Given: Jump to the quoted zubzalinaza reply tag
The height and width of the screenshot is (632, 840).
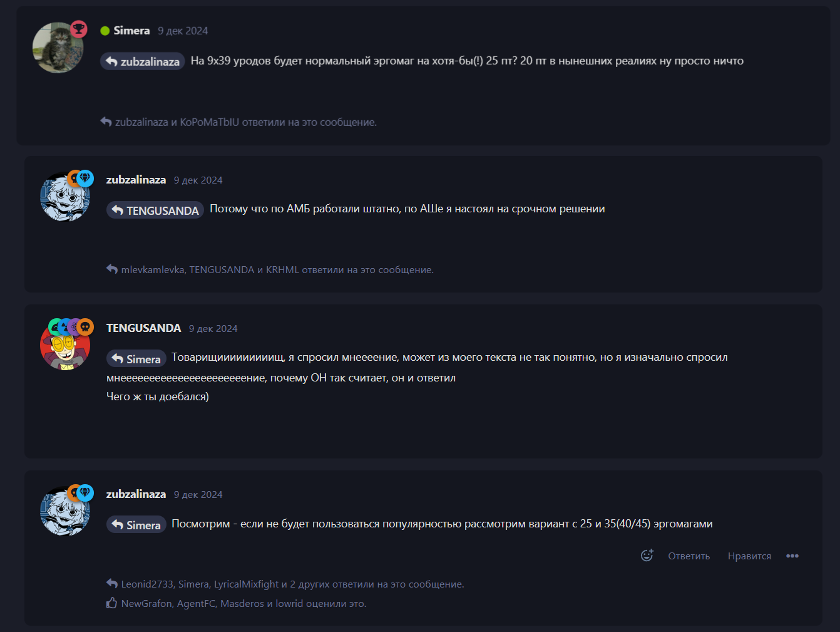Looking at the screenshot, I should [143, 61].
